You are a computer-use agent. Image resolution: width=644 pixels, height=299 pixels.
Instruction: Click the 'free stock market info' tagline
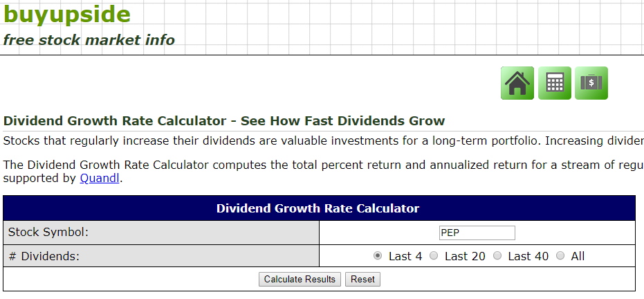pos(89,40)
